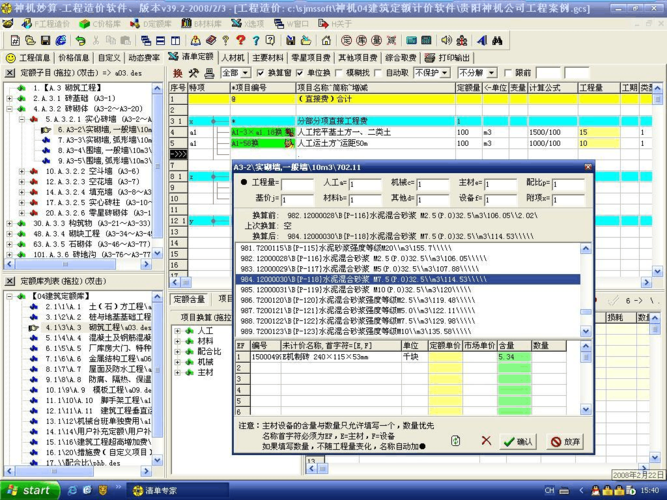Switch to the 人材机 tab
Viewport: 667px width, 500px height.
click(232, 58)
